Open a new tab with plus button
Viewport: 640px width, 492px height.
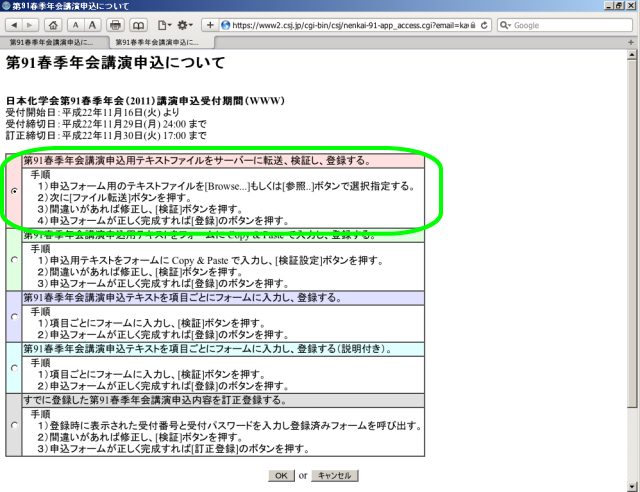[x=632, y=42]
